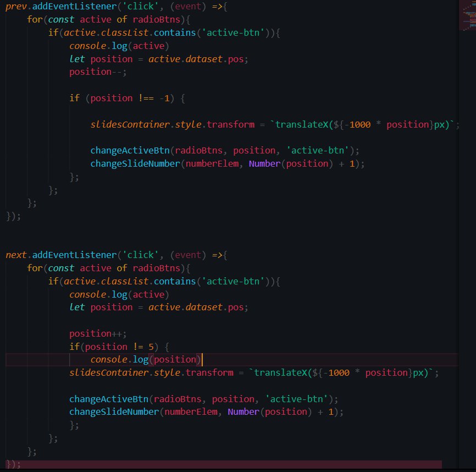Place cursor on the 'position++;' line

[98, 333]
